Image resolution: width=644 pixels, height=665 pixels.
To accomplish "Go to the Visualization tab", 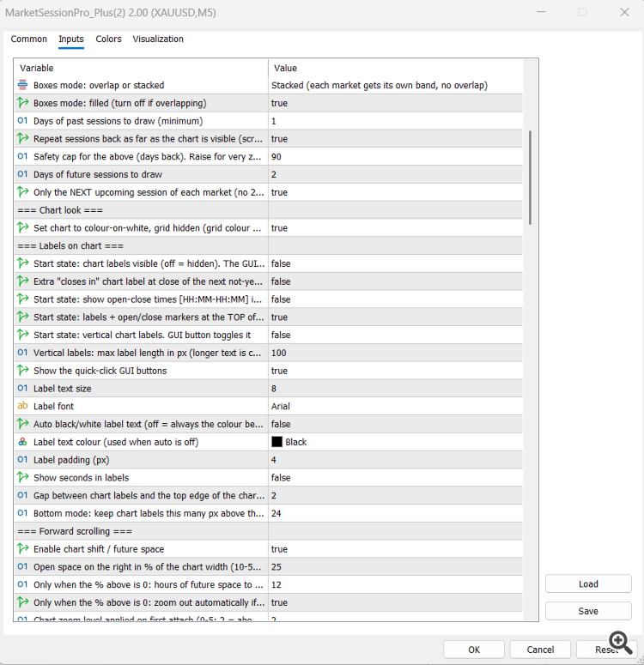I will coord(158,39).
